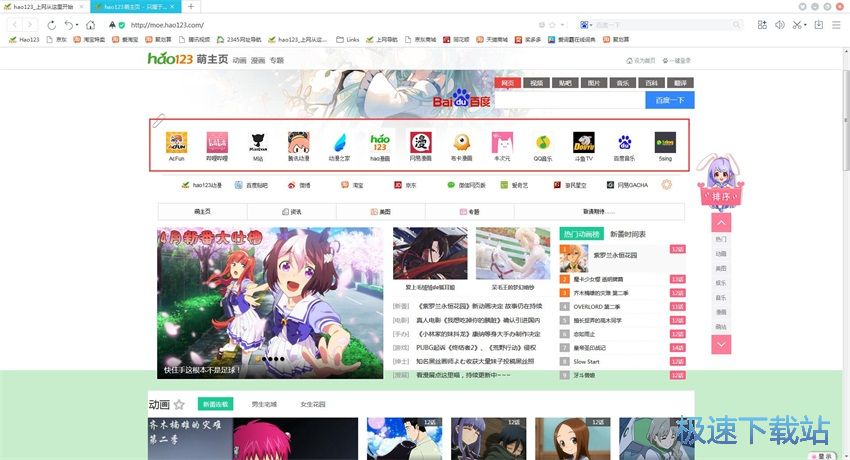Select the 热门动画榜 tab
The image size is (850, 460).
[581, 234]
